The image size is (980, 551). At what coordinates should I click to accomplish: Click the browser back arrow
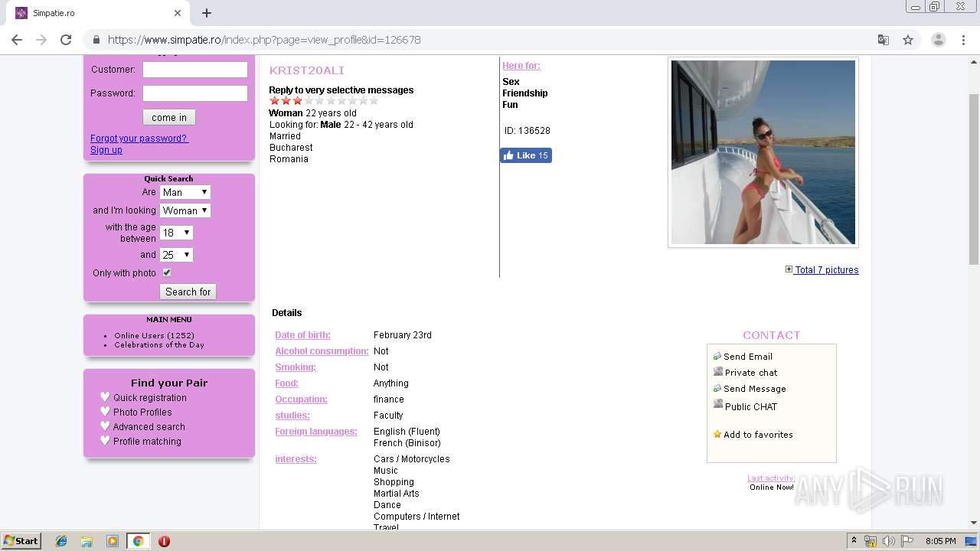tap(17, 40)
